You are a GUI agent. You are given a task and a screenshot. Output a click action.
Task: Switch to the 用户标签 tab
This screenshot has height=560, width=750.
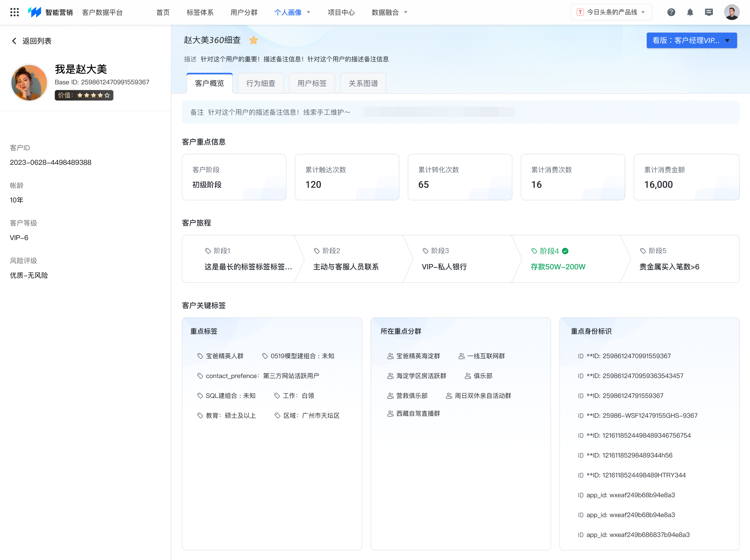[312, 83]
